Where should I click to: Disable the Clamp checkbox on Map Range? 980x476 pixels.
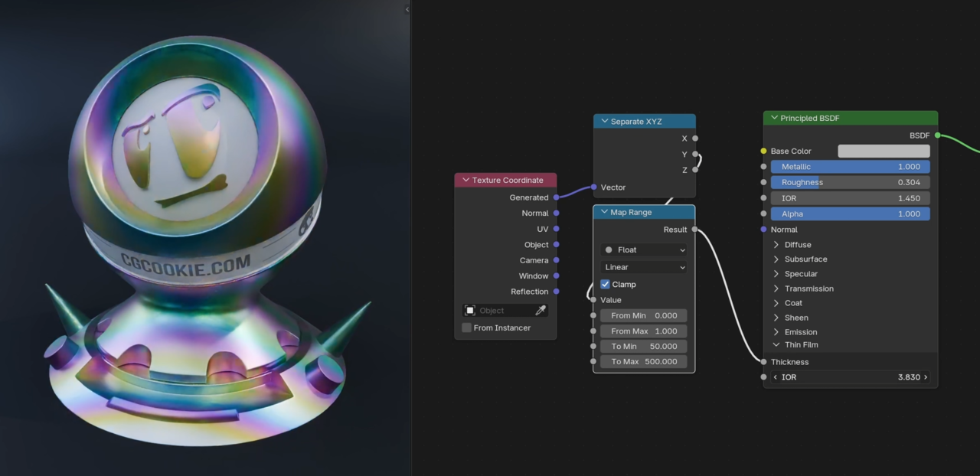(x=605, y=284)
